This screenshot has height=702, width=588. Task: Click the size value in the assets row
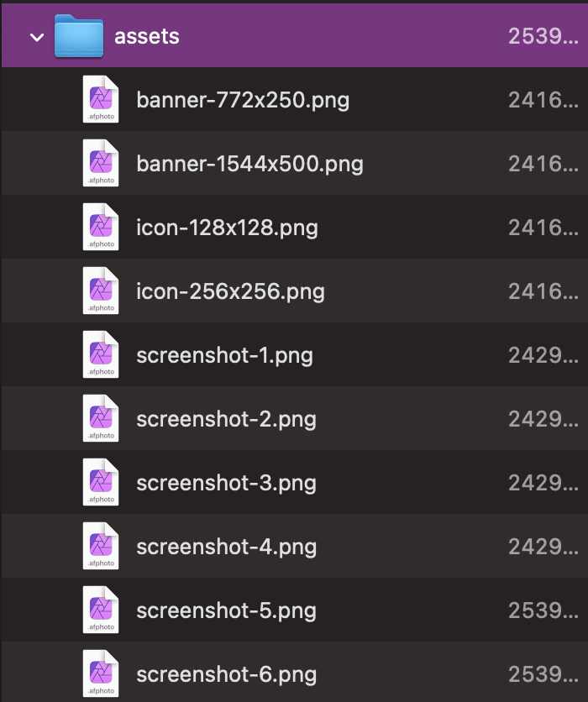pyautogui.click(x=543, y=36)
